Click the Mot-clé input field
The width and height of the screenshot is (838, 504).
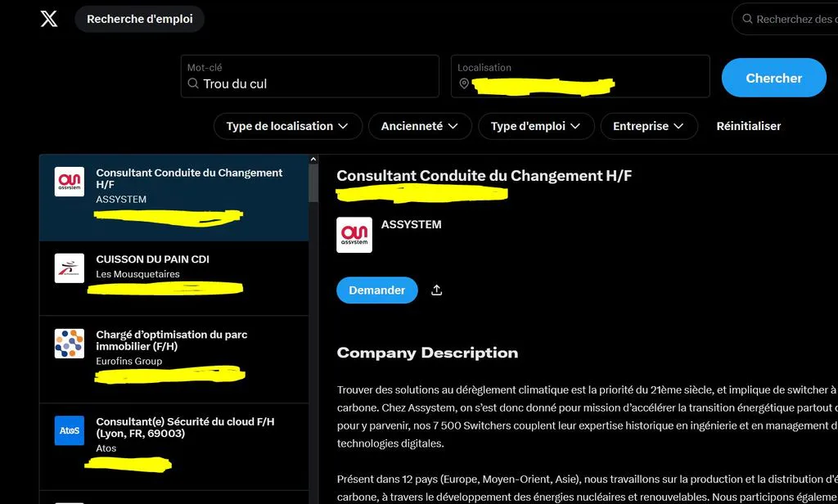(310, 76)
